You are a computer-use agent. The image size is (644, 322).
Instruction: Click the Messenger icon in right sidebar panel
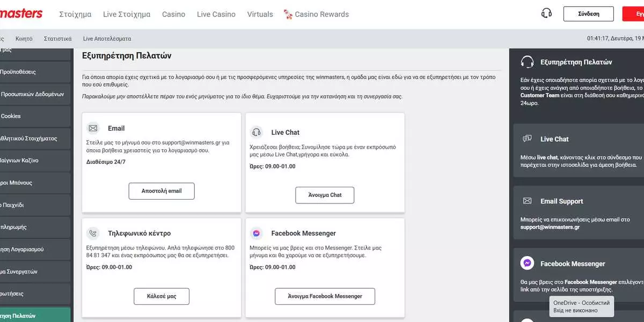(x=528, y=264)
